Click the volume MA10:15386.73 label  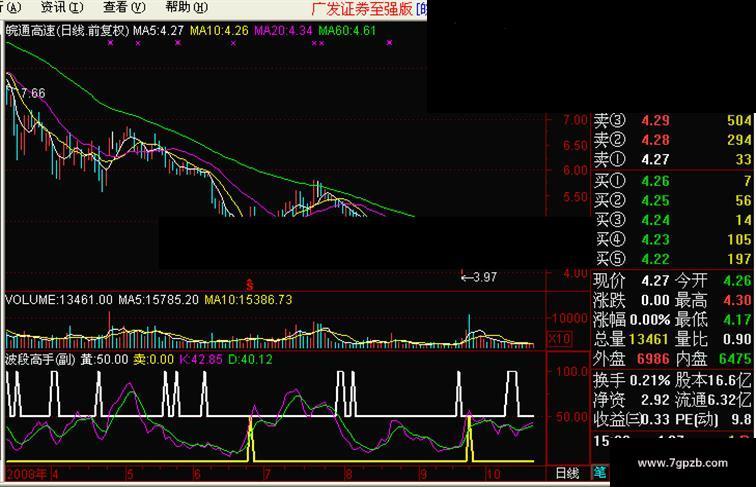(x=248, y=299)
